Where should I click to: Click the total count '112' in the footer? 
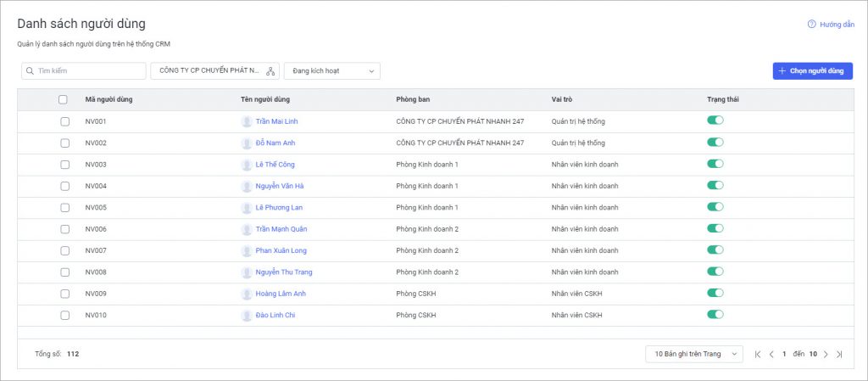(73, 353)
